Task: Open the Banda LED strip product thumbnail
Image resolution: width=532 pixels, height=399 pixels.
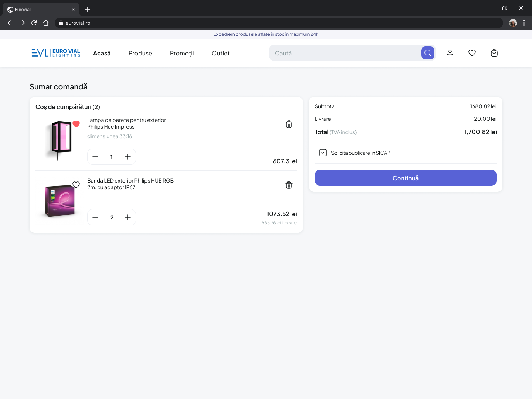Action: 59,201
